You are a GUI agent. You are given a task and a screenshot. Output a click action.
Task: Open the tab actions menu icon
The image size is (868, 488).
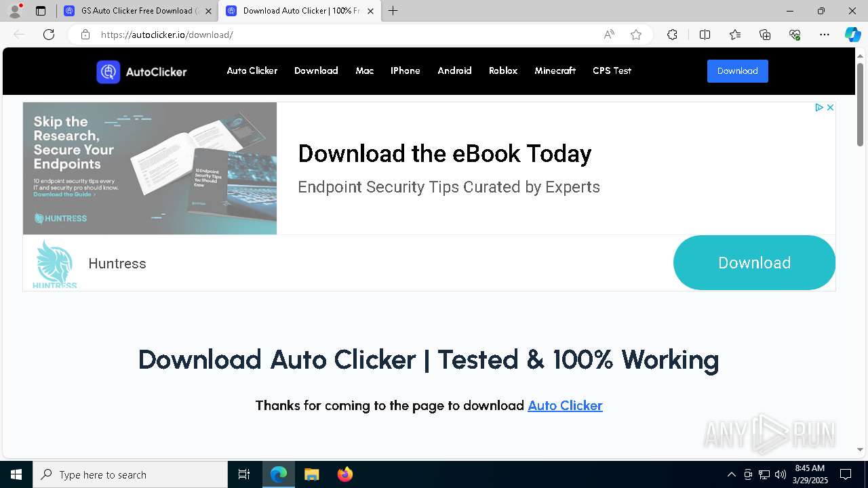(x=41, y=11)
